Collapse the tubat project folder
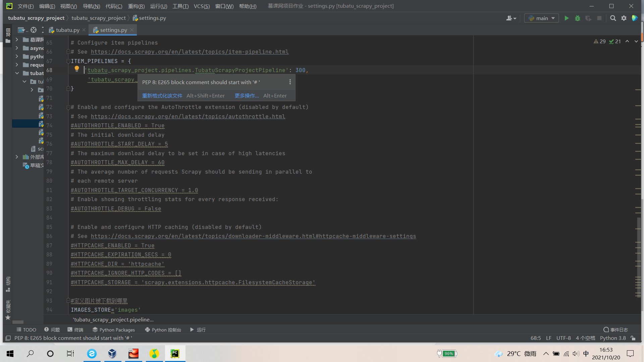644x362 pixels. [17, 73]
